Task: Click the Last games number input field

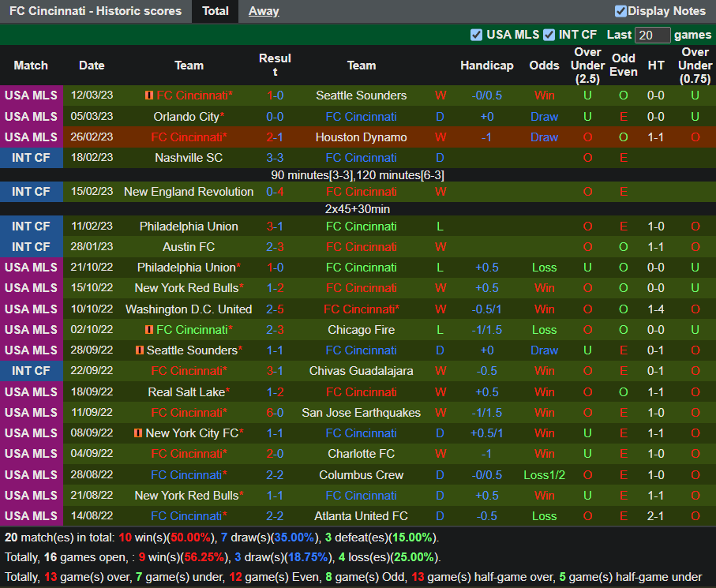Action: pos(652,36)
